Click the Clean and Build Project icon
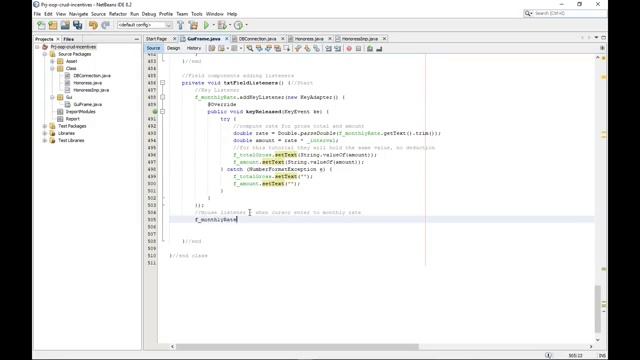The height and width of the screenshot is (360, 640). [x=193, y=25]
